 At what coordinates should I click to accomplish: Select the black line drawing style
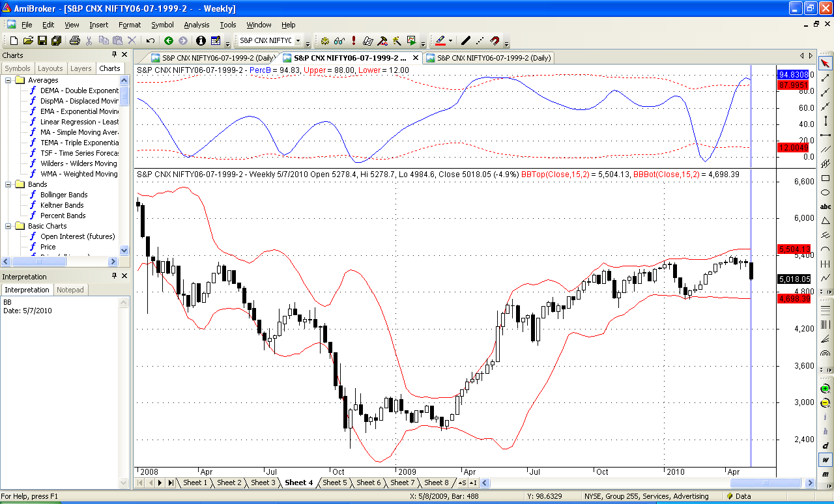pyautogui.click(x=465, y=40)
